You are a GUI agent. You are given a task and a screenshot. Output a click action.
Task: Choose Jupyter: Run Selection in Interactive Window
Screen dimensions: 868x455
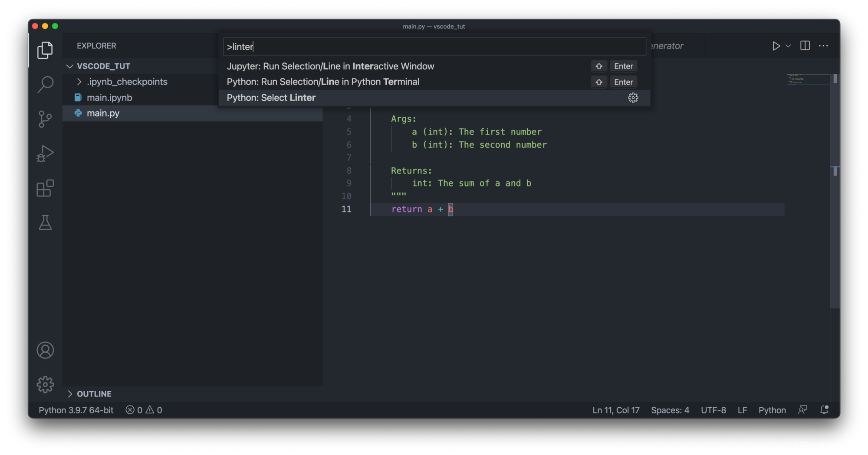click(x=330, y=66)
